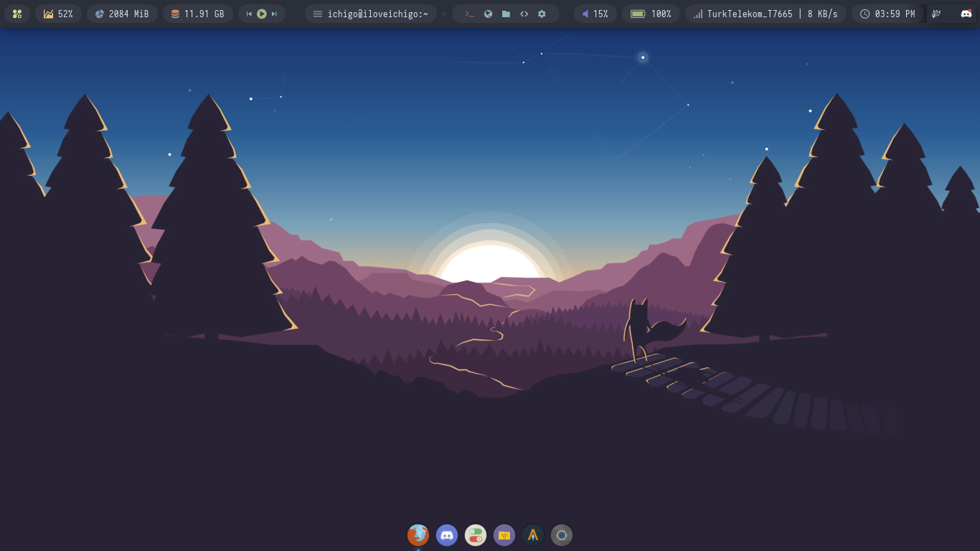Click the 11.91 GB disk usage widget
980x551 pixels.
click(x=197, y=14)
